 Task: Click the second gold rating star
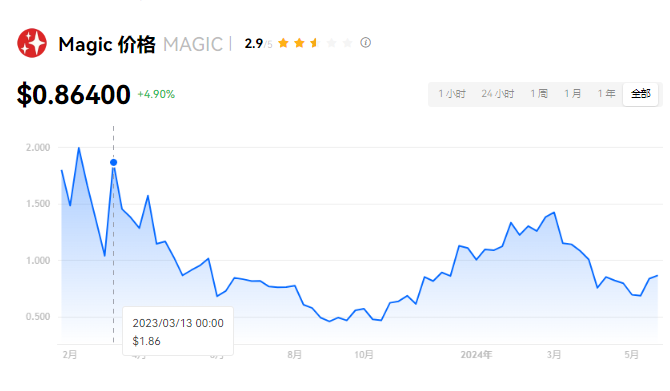(x=299, y=43)
